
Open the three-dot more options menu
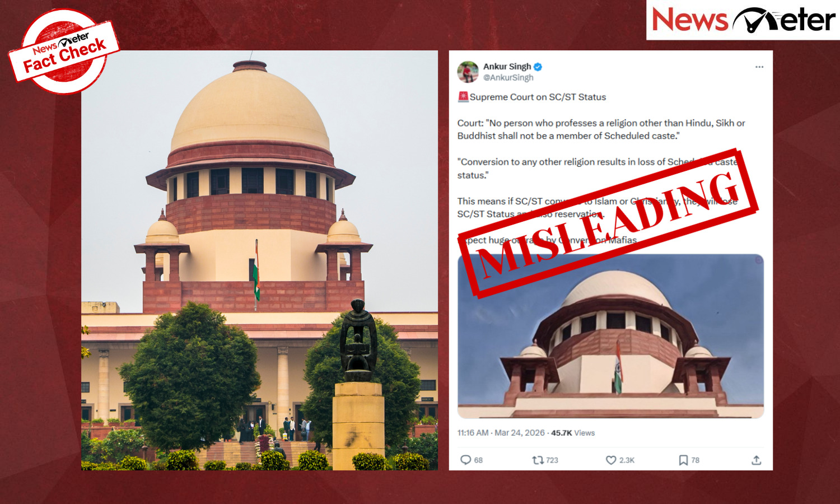click(759, 67)
